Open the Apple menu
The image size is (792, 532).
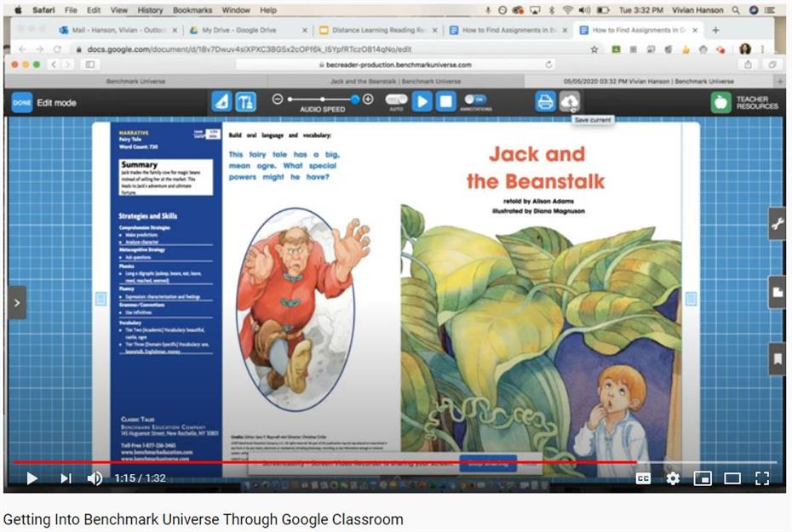click(19, 9)
